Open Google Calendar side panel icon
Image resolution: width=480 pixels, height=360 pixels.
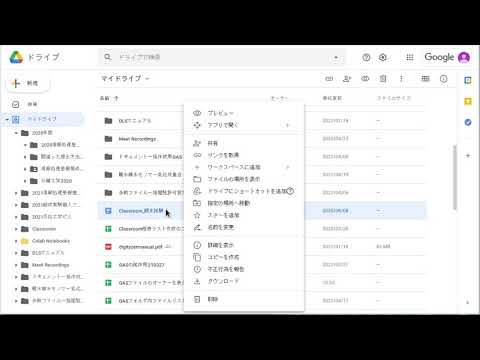tap(468, 80)
